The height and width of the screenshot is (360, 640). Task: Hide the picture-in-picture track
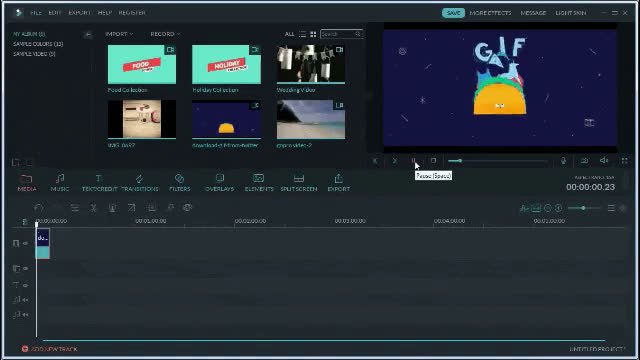pyautogui.click(x=25, y=269)
